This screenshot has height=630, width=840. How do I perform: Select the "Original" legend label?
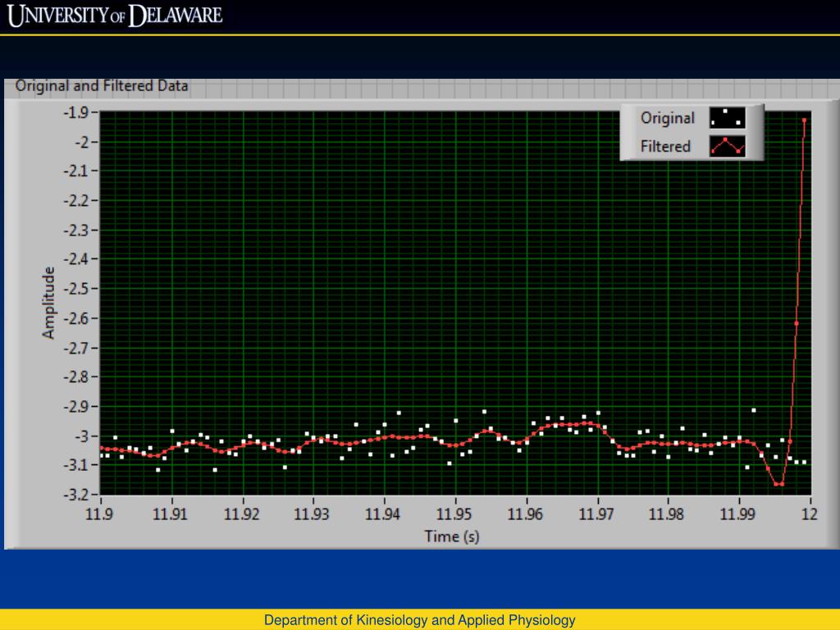667,118
